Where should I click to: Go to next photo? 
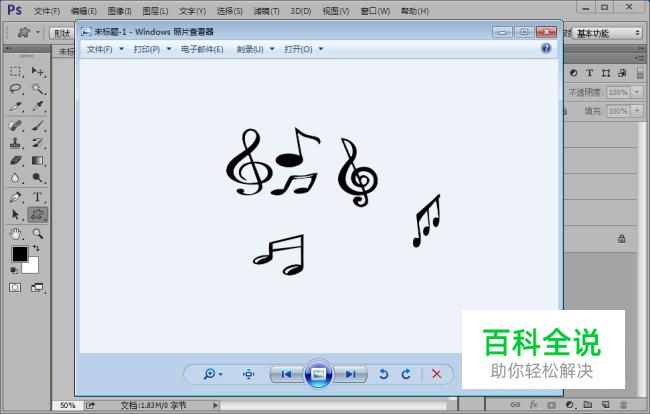coord(351,374)
